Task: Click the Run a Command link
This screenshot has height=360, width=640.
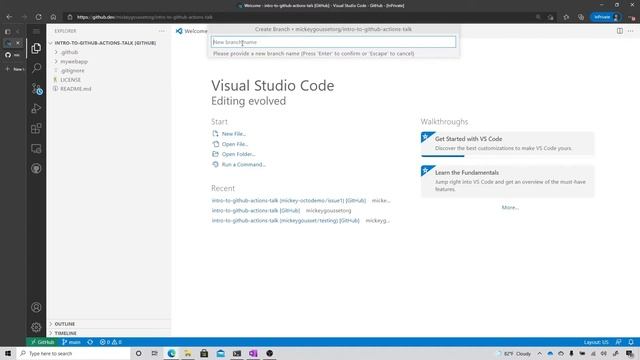Action: pos(243,164)
